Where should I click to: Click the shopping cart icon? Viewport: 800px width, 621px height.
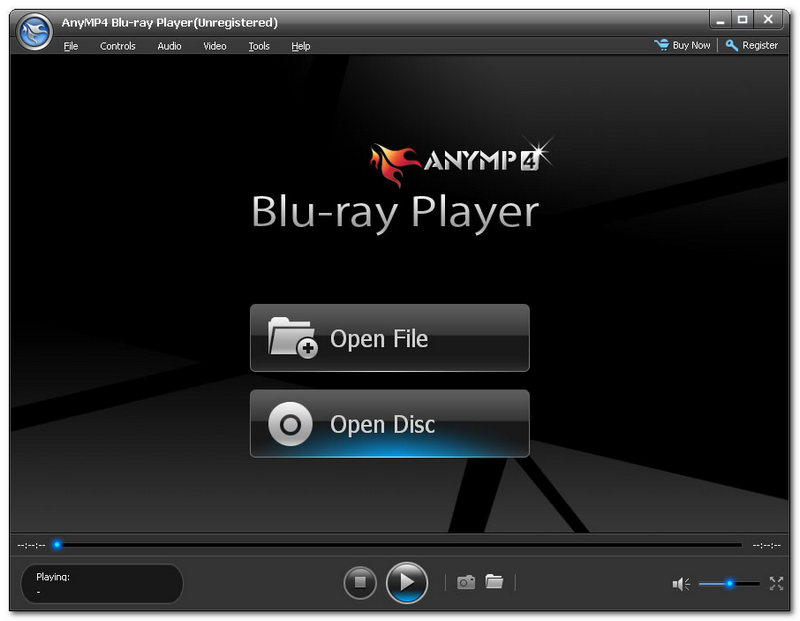click(662, 45)
